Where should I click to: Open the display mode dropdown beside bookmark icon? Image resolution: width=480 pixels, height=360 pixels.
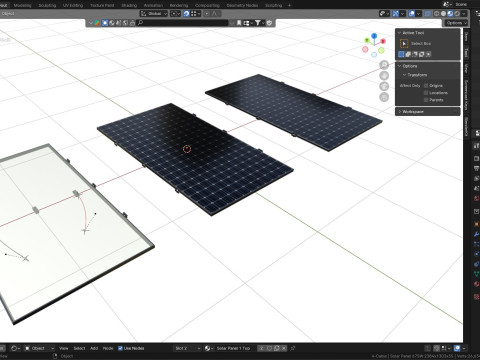coord(248,23)
